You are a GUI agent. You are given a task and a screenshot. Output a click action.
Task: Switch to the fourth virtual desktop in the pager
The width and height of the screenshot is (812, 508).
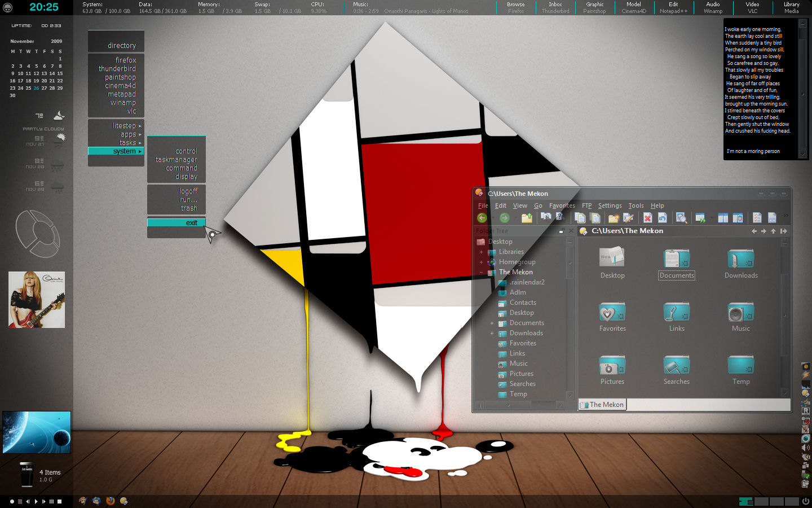(x=792, y=501)
